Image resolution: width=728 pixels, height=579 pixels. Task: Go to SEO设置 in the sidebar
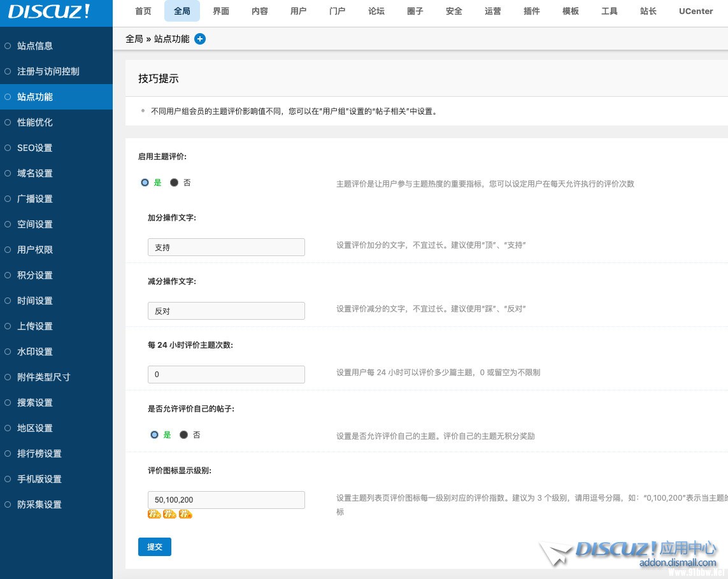35,148
